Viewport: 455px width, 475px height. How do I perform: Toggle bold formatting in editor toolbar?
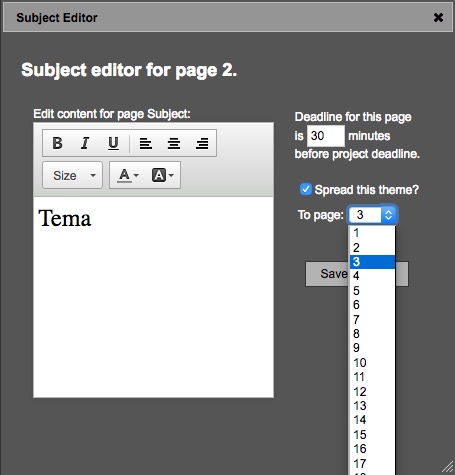pos(57,143)
